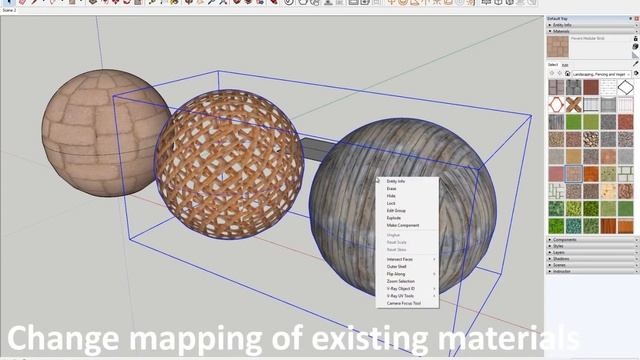Collapse the Materials tray panel
Viewport: 640px width, 360px height.
[x=592, y=31]
